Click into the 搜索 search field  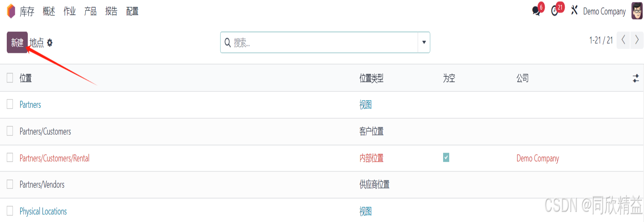pyautogui.click(x=325, y=43)
